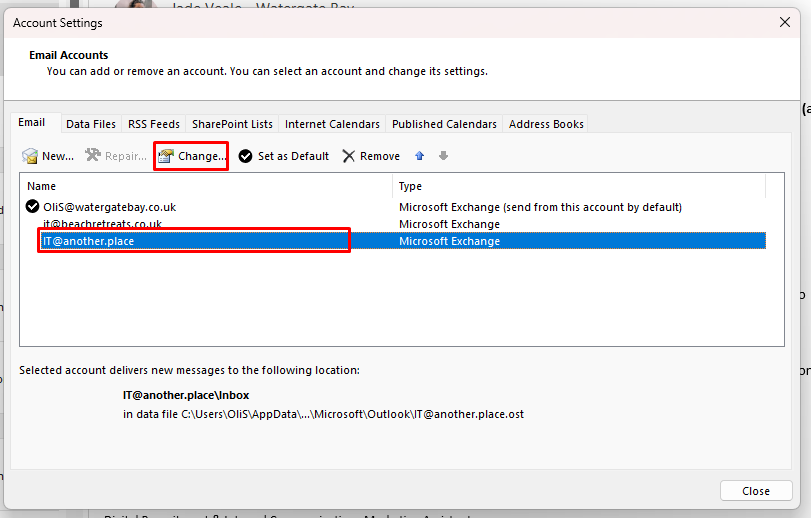Open the Published Calendars tab
This screenshot has width=811, height=518.
point(444,124)
